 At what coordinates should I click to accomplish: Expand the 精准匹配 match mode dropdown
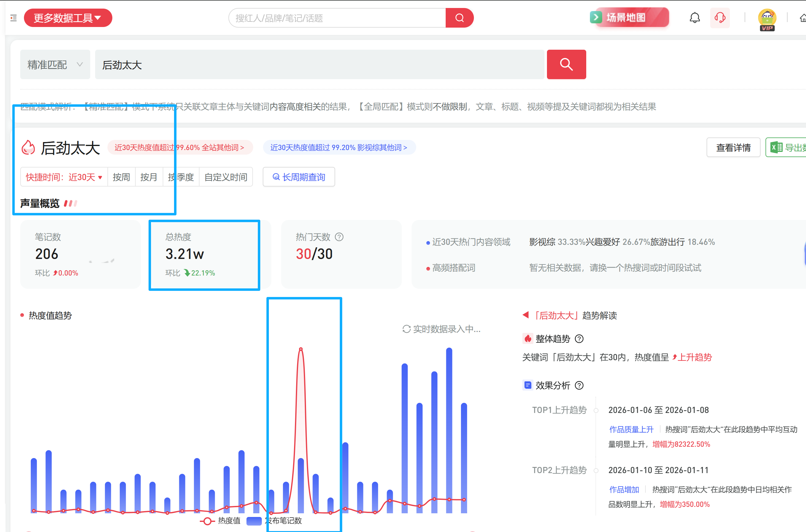click(55, 64)
